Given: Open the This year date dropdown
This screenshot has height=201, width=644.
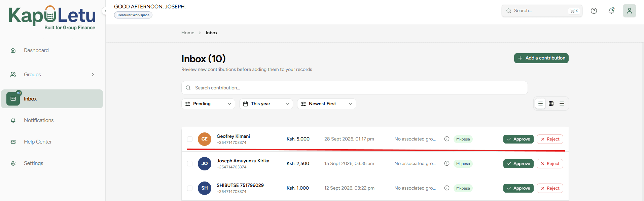Looking at the screenshot, I should coord(266,104).
